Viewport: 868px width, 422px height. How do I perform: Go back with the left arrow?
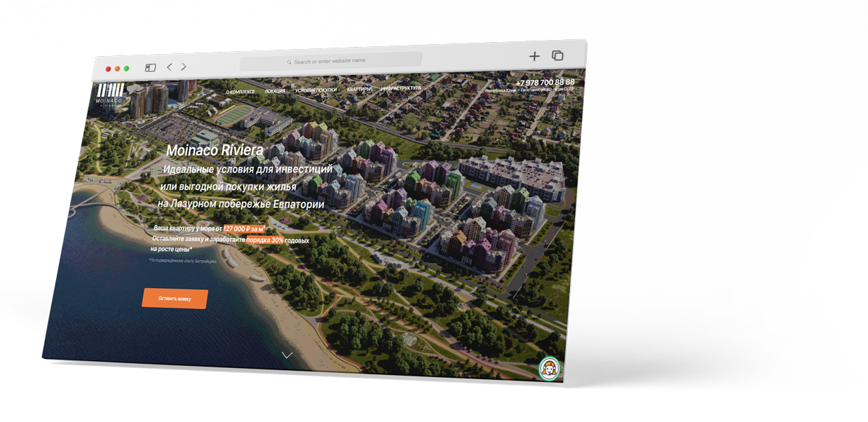[x=169, y=67]
